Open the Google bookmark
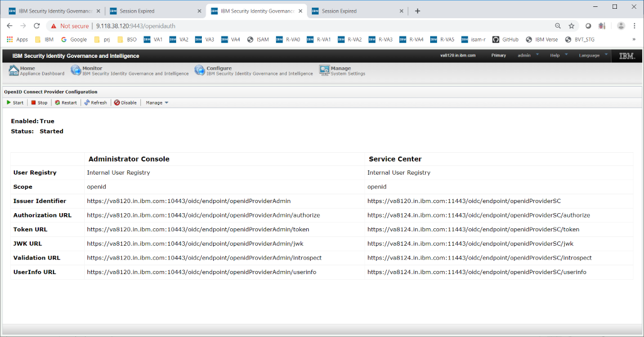 point(74,40)
